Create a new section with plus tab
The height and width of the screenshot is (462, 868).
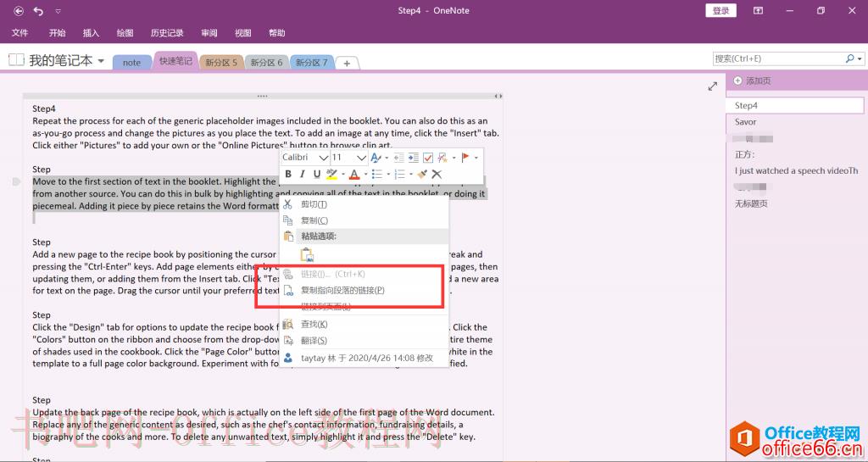(347, 63)
